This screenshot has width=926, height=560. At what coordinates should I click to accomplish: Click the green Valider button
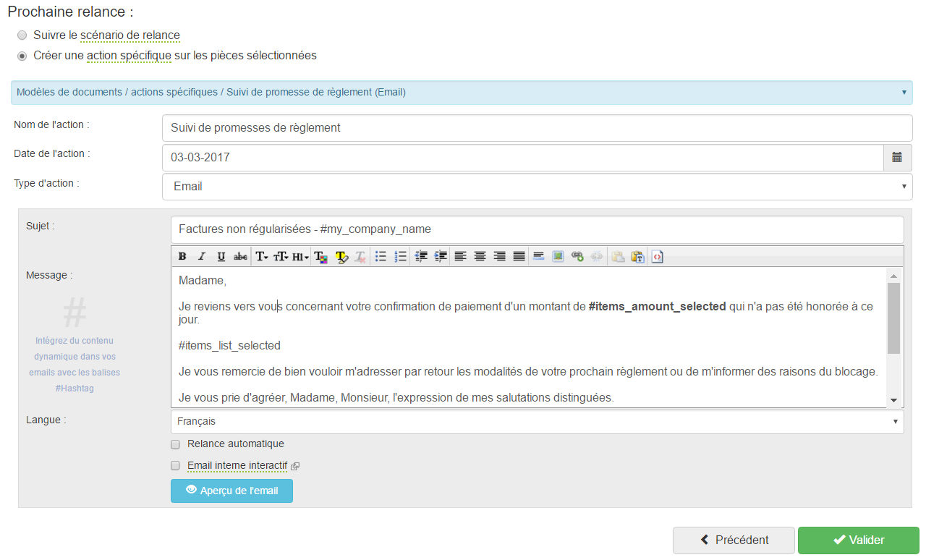point(858,540)
